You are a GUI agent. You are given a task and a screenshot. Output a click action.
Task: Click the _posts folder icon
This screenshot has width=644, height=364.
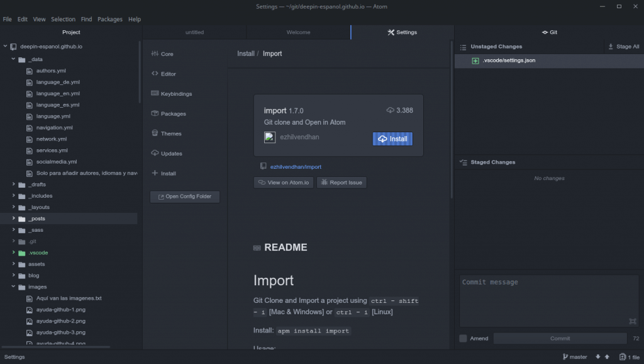pos(22,219)
